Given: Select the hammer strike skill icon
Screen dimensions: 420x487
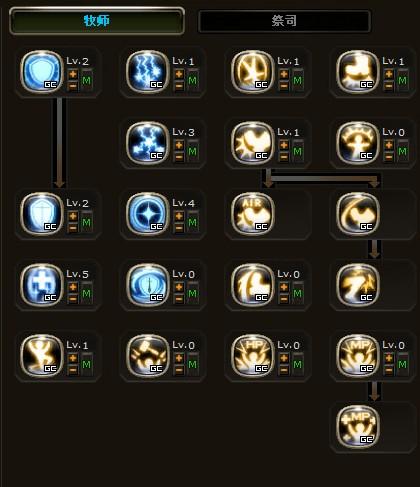Looking at the screenshot, I should click(147, 356).
